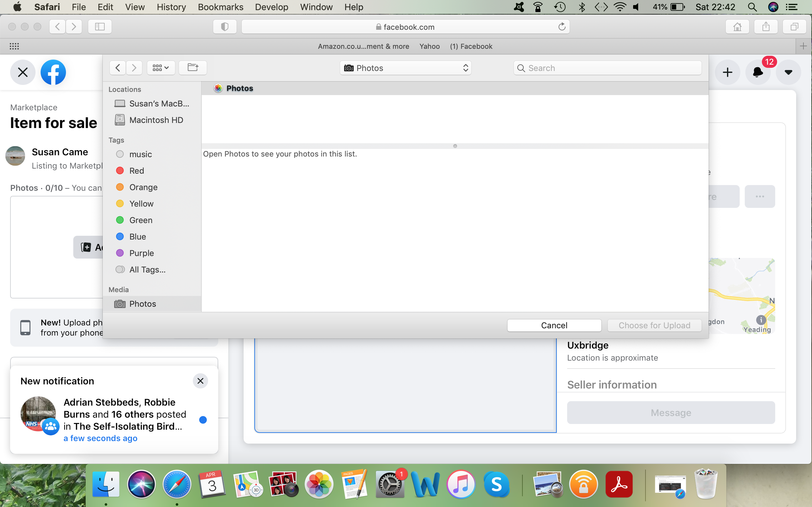This screenshot has width=812, height=507.
Task: Select the Blue tag filter
Action: [x=138, y=237]
